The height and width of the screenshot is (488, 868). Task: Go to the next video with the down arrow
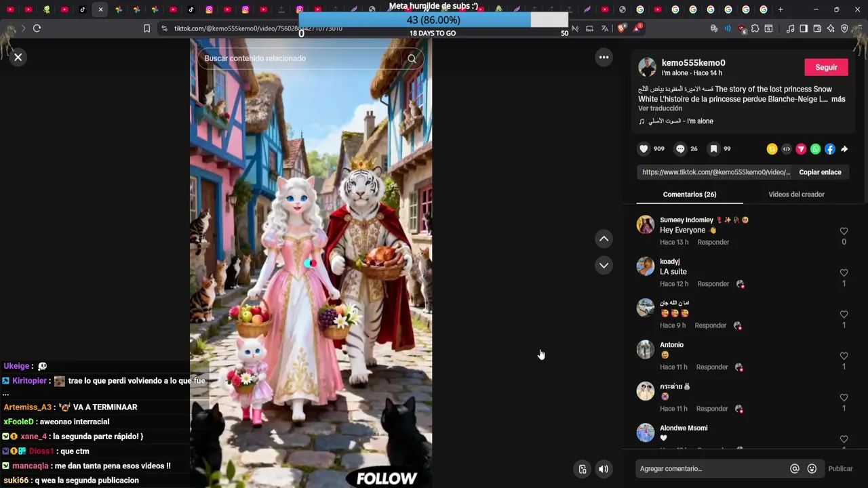click(604, 265)
